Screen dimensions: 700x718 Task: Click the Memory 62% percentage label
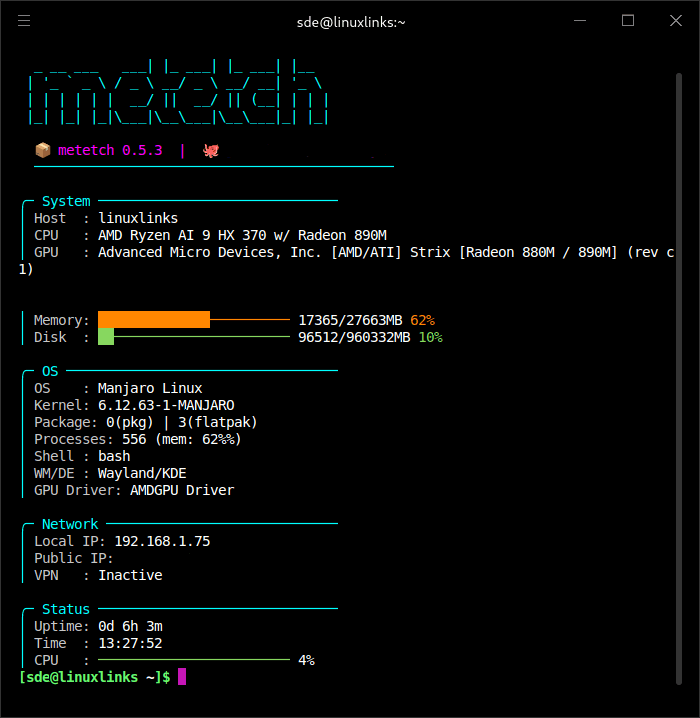(x=422, y=320)
